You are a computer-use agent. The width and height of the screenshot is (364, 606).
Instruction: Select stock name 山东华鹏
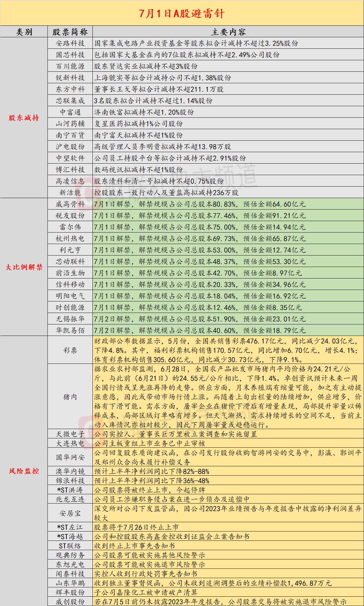[x=70, y=583]
